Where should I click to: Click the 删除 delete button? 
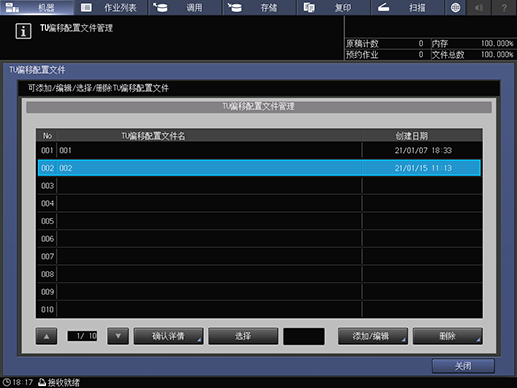(447, 336)
